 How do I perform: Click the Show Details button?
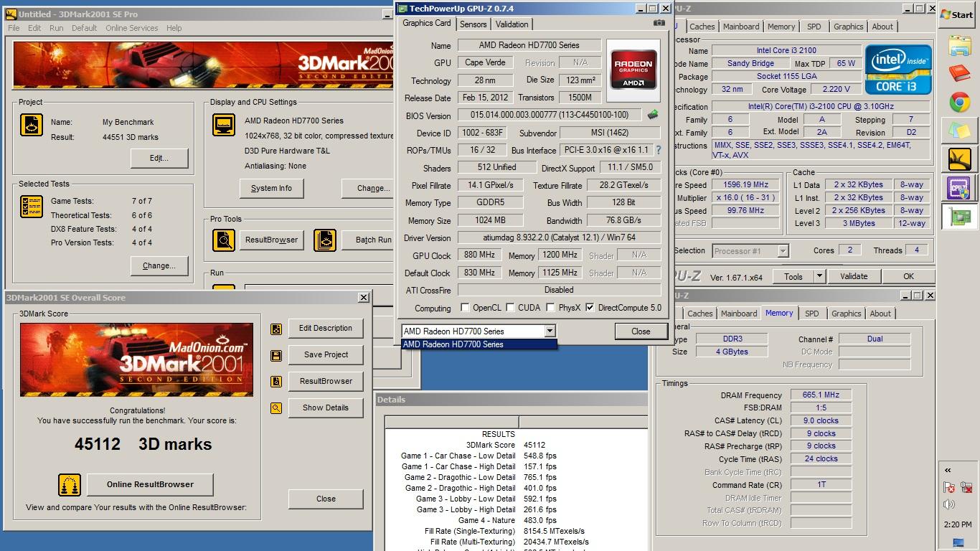325,408
